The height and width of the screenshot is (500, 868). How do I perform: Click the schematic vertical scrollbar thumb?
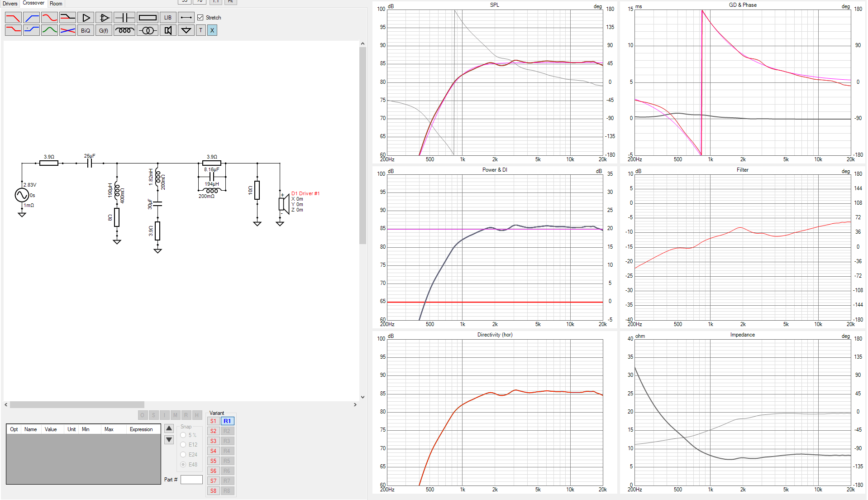click(x=362, y=145)
